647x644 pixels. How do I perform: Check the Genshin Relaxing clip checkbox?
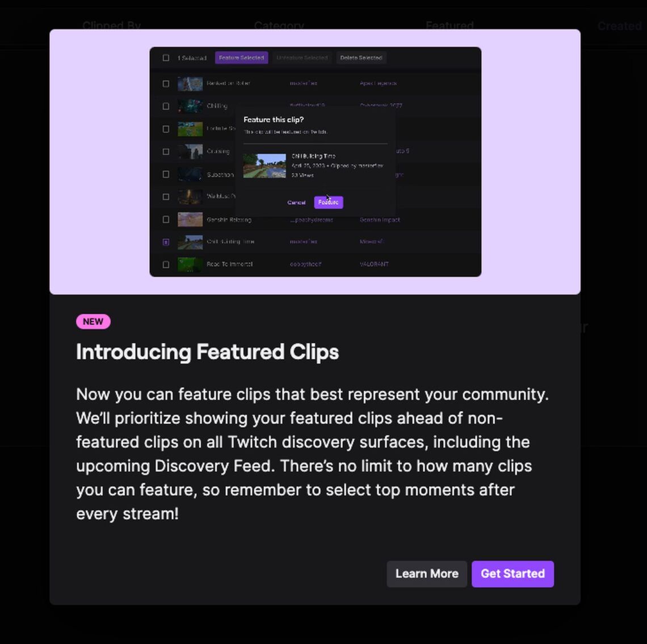(166, 220)
